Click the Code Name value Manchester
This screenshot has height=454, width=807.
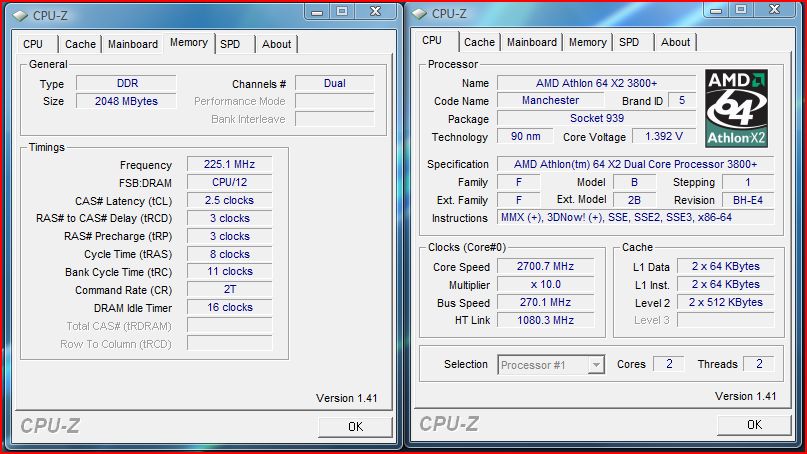550,100
